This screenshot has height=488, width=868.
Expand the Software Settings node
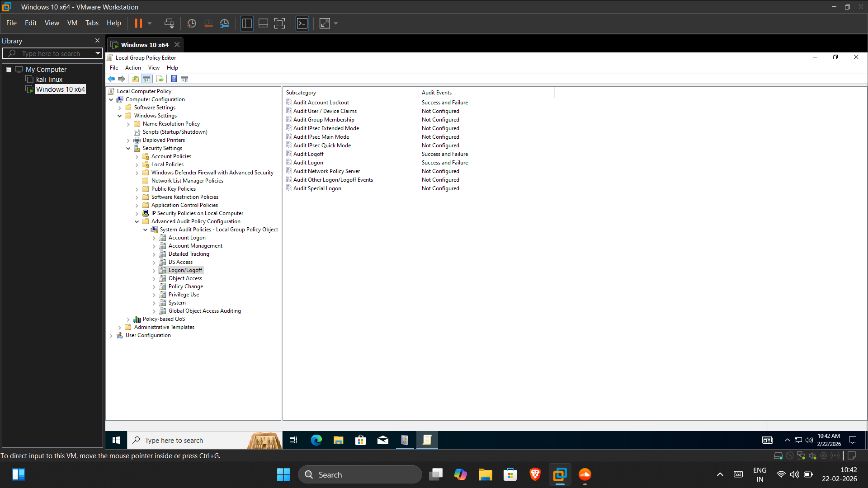(120, 108)
